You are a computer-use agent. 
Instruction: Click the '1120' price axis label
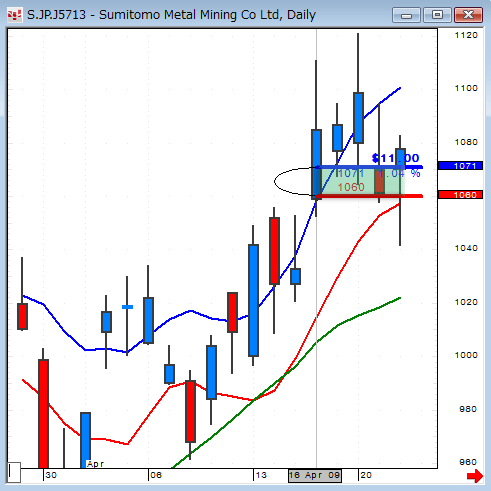(466, 35)
